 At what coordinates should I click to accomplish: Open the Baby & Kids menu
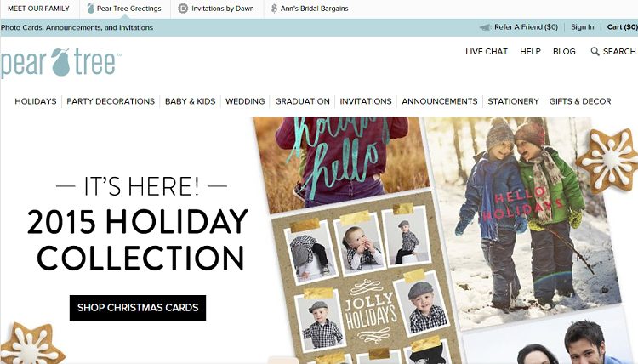190,101
